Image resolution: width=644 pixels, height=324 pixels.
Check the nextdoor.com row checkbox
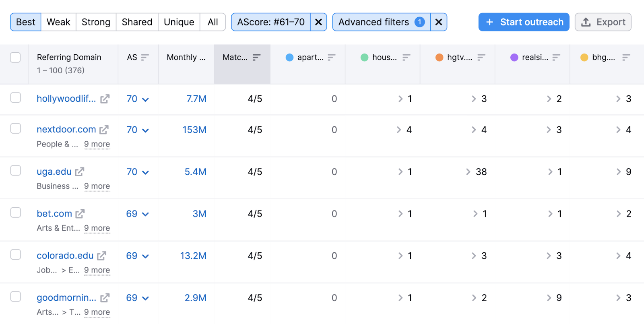[x=15, y=128]
